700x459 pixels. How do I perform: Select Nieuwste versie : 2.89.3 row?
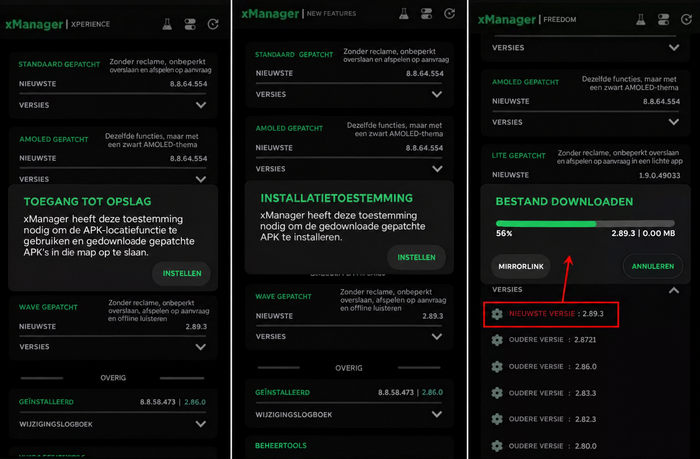pyautogui.click(x=551, y=314)
